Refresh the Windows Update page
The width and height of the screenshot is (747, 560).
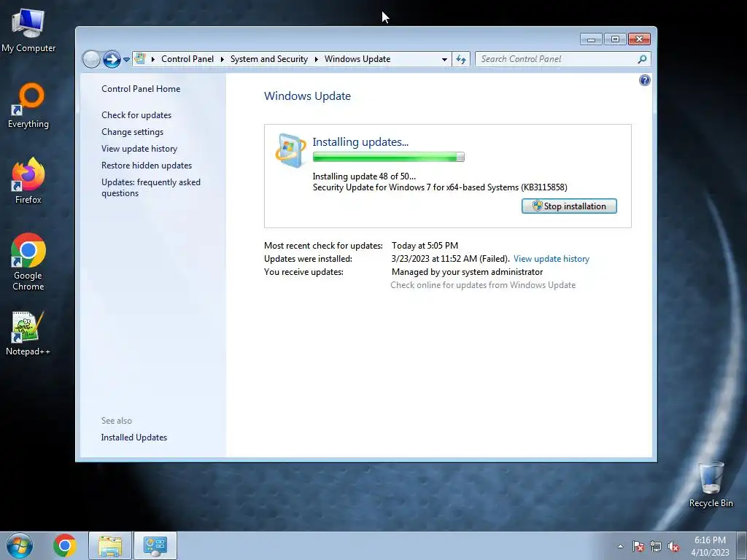[x=461, y=59]
